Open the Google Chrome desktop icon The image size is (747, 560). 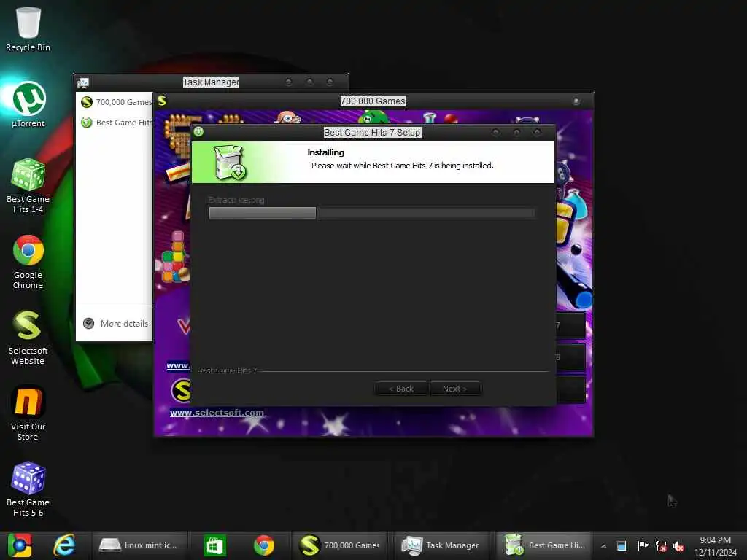click(x=28, y=262)
